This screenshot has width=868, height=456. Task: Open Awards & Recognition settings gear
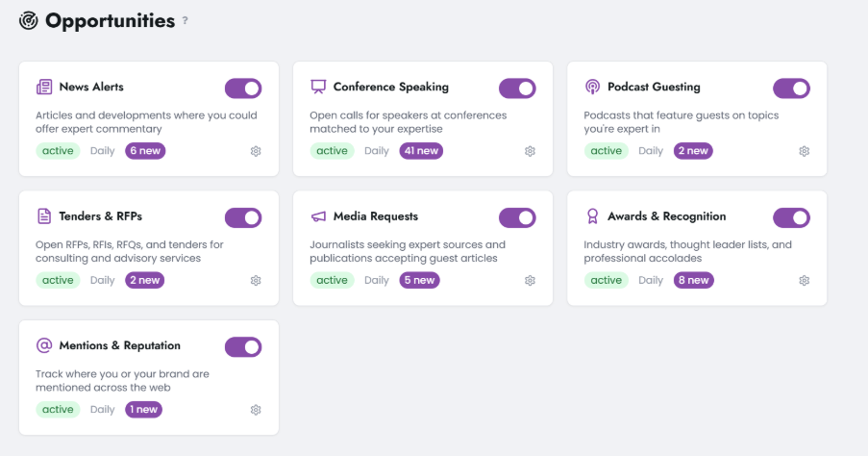pos(805,281)
